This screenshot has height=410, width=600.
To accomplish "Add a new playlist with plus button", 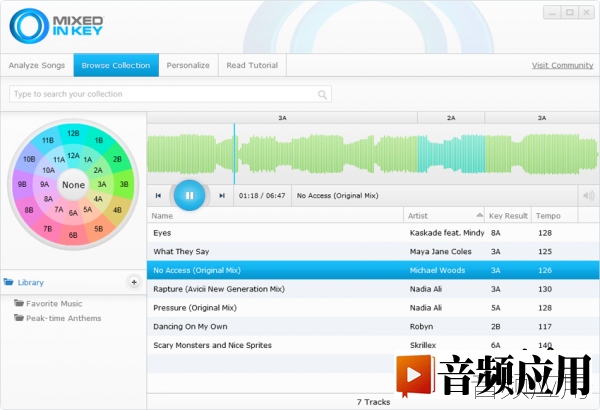I will coord(134,282).
